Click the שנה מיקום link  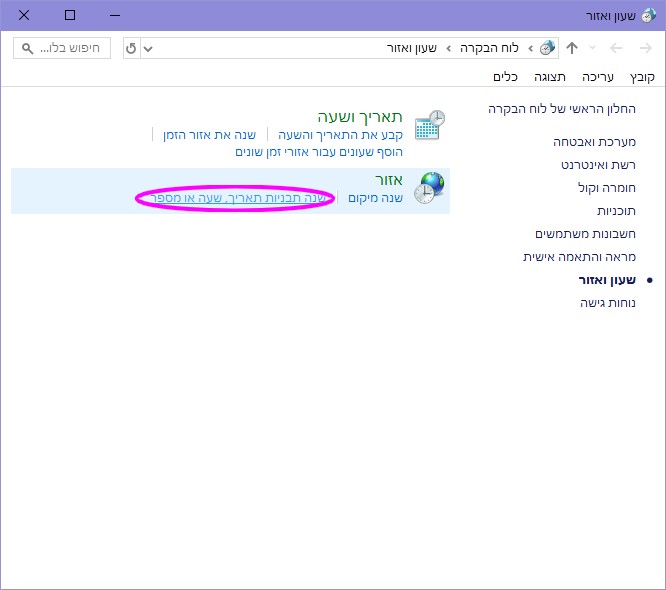[x=375, y=198]
